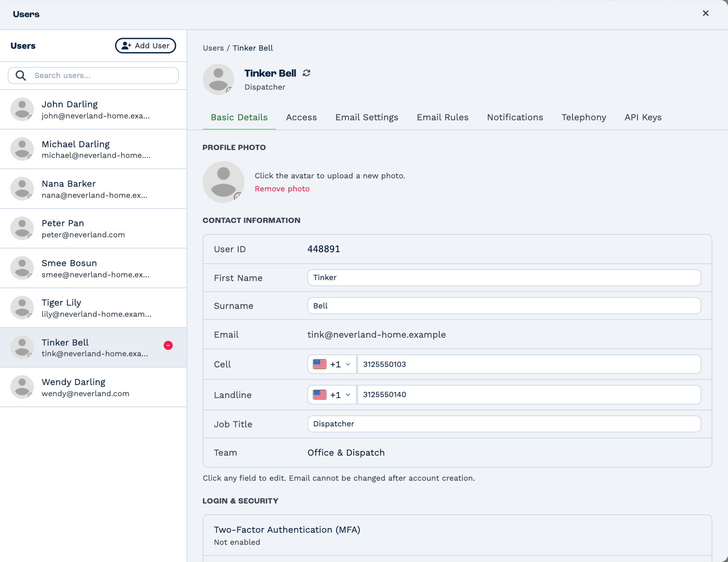Click Peter Pan's avatar icon
Screen dimensions: 728x562
(x=22, y=228)
